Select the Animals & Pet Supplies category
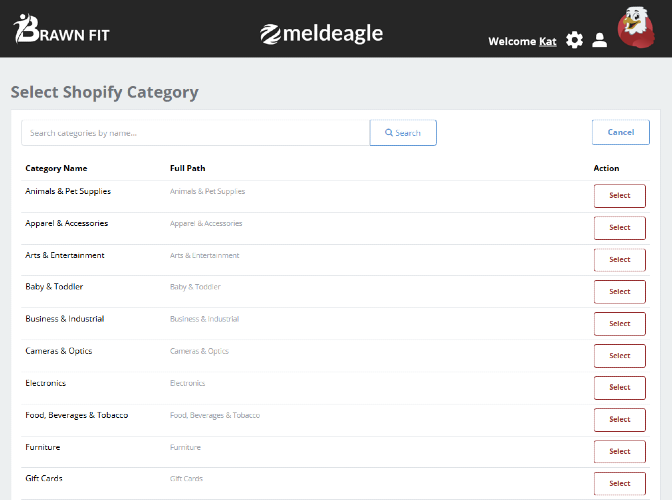 tap(620, 196)
